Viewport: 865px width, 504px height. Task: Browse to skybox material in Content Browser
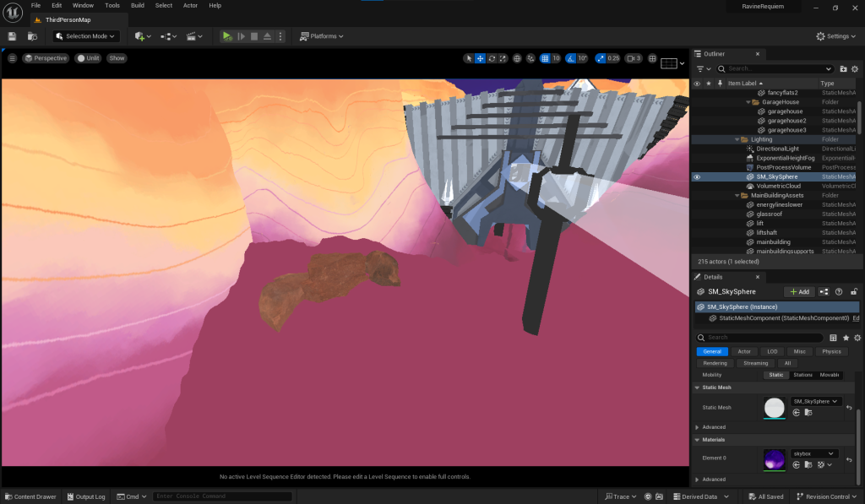point(808,464)
